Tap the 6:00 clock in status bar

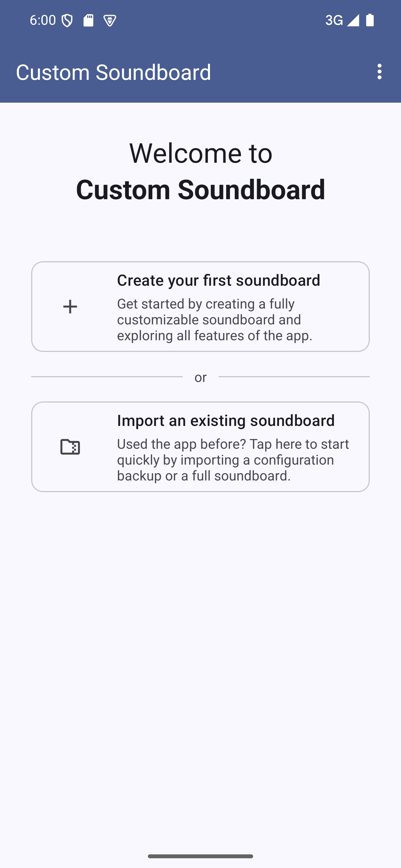pos(43,20)
